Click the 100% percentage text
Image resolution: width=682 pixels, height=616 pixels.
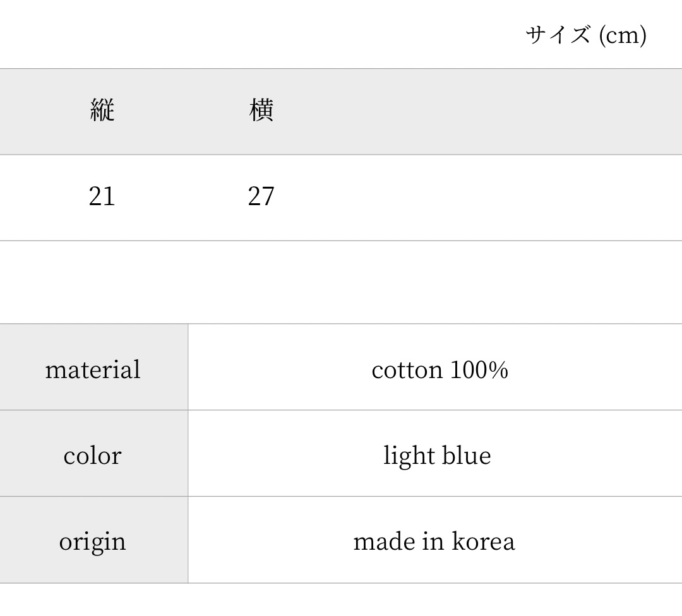pos(479,369)
